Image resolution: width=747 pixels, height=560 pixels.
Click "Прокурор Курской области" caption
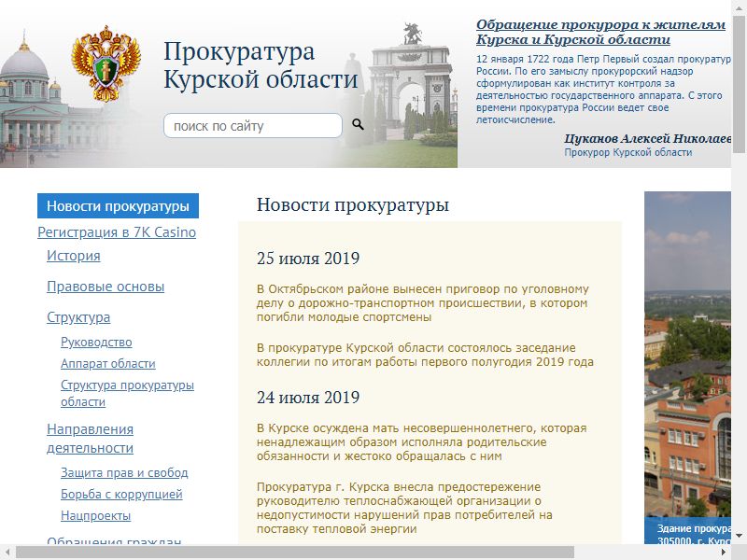[x=627, y=152]
